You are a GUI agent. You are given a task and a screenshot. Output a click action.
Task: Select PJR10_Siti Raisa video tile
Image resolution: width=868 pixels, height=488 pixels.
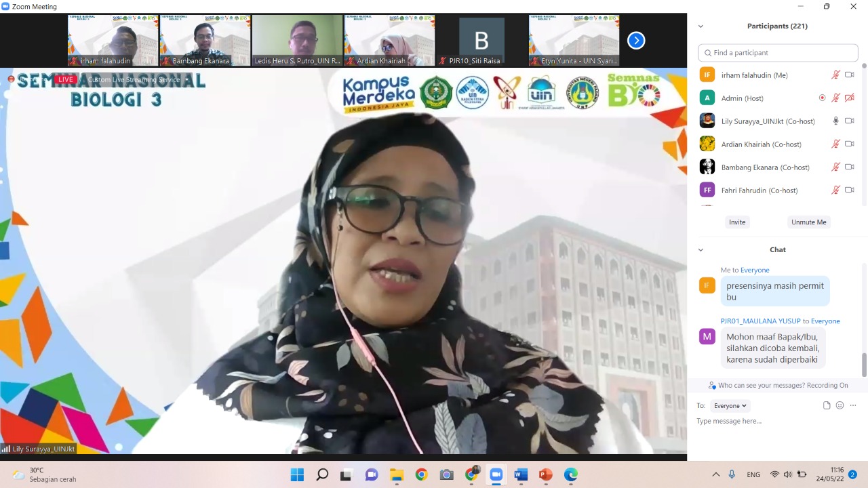coord(481,41)
